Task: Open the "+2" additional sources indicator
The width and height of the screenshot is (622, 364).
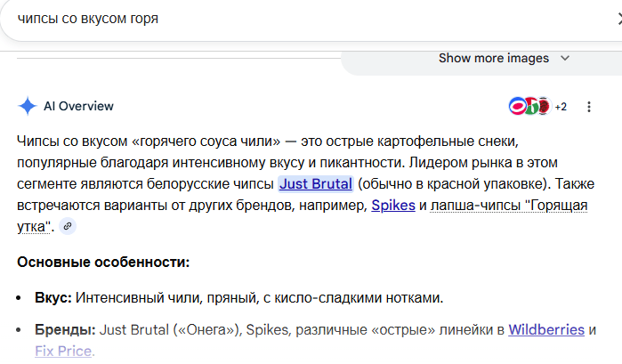Action: [x=561, y=107]
